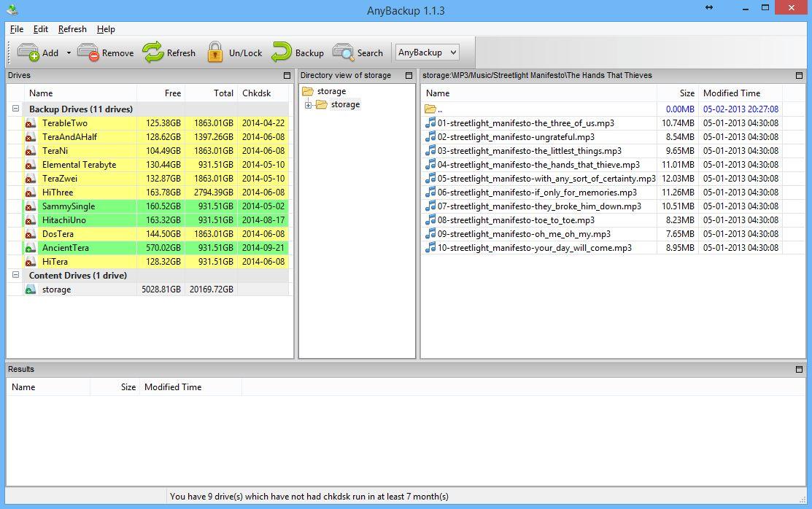Screen dimensions: 812x509
Task: Click the 20169.72GB total value
Action: pyautogui.click(x=212, y=290)
